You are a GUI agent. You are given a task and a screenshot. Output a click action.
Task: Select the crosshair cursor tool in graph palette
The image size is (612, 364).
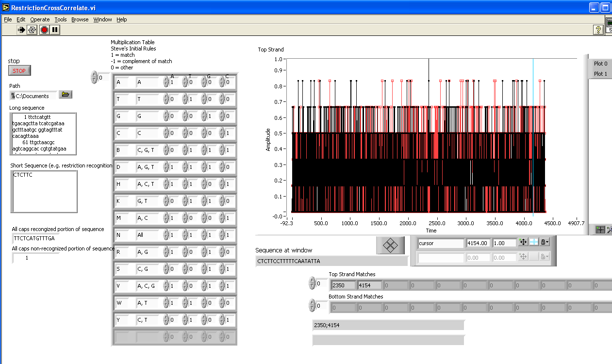(600, 230)
